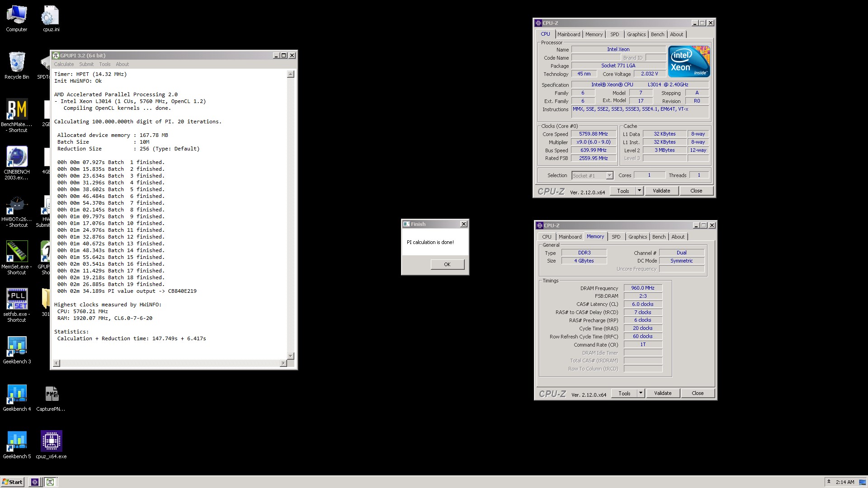Launch the BenchMate shortcut icon
Screen dimensions: 868x488
click(17, 116)
